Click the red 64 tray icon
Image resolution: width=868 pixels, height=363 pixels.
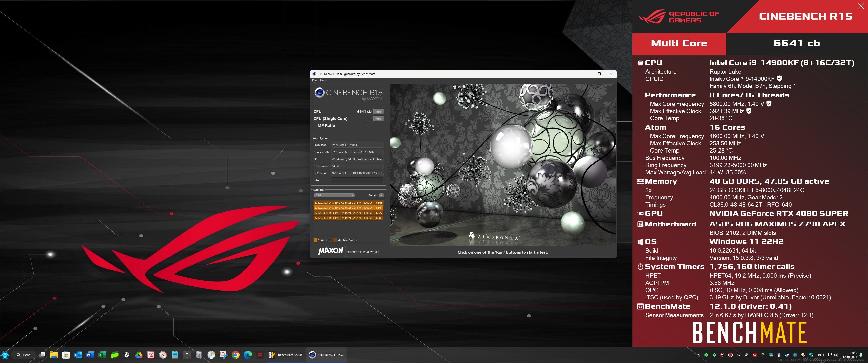(x=755, y=355)
